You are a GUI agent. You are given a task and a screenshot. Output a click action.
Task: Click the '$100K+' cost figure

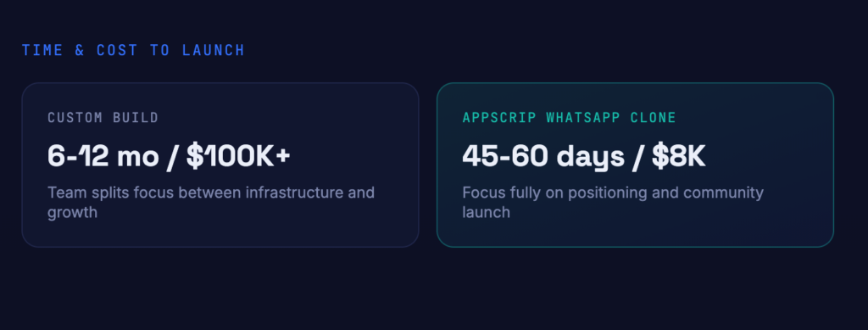coord(238,157)
